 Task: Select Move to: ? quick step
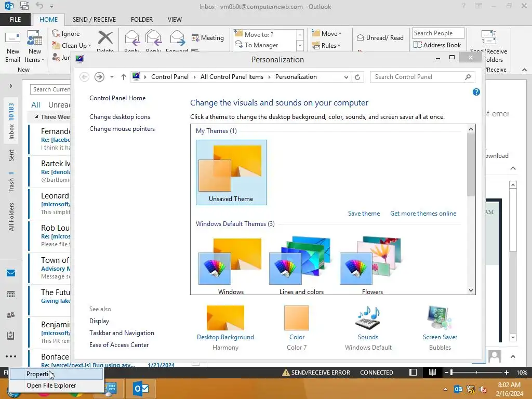click(x=264, y=34)
